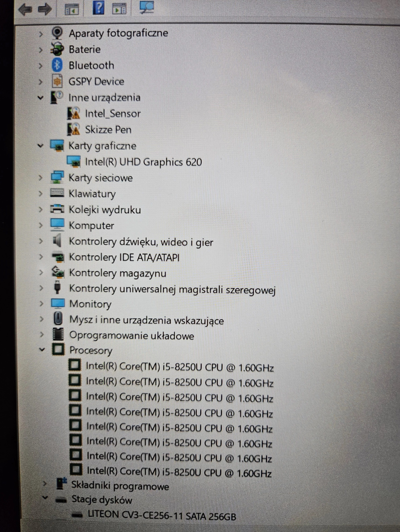Expand the Składniki programowe node
Image resolution: width=400 pixels, height=532 pixels.
pyautogui.click(x=45, y=484)
